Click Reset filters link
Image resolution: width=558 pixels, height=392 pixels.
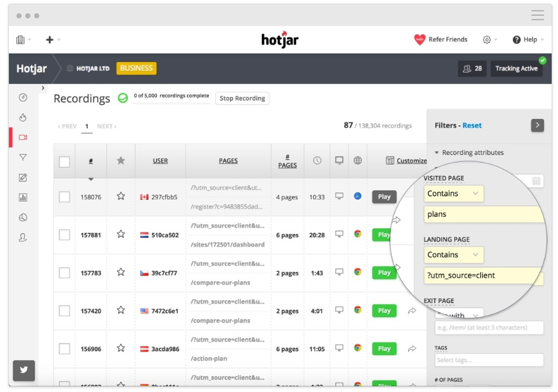click(x=472, y=125)
